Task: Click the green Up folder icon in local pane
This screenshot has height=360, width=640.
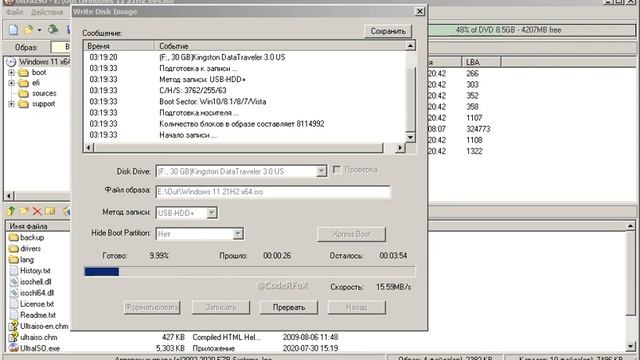Action: click(11, 211)
